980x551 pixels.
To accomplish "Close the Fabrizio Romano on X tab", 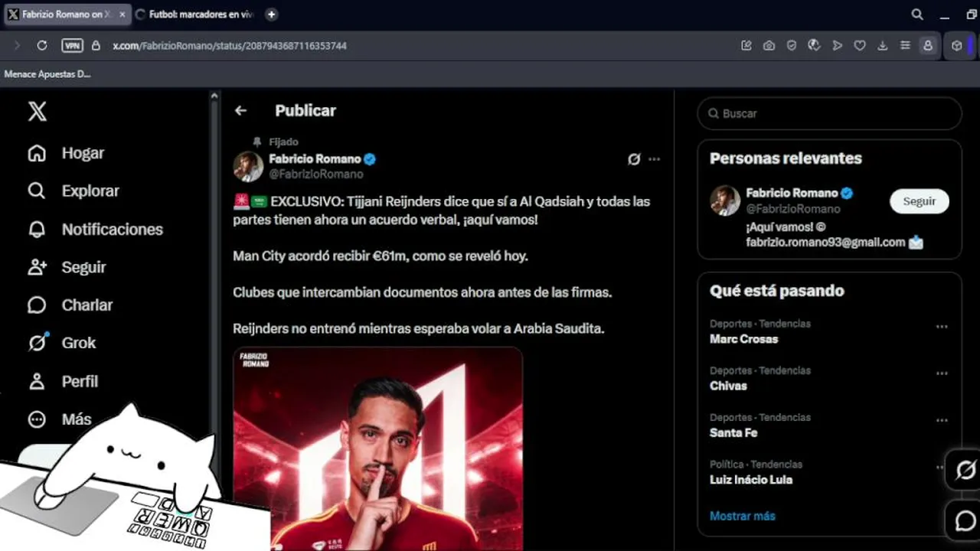I will point(122,15).
